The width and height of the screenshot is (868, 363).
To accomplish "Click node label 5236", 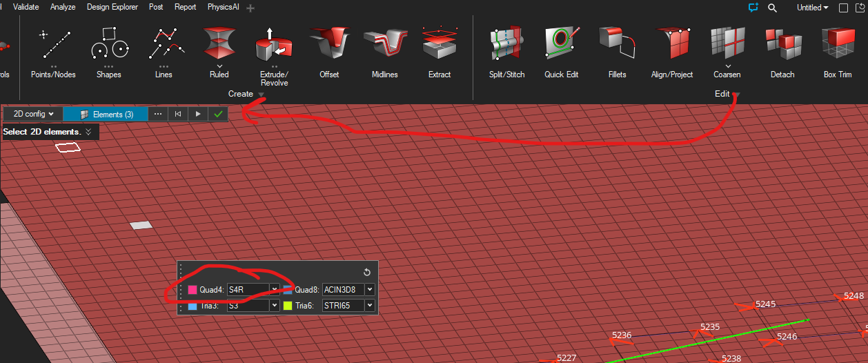I will click(x=622, y=335).
